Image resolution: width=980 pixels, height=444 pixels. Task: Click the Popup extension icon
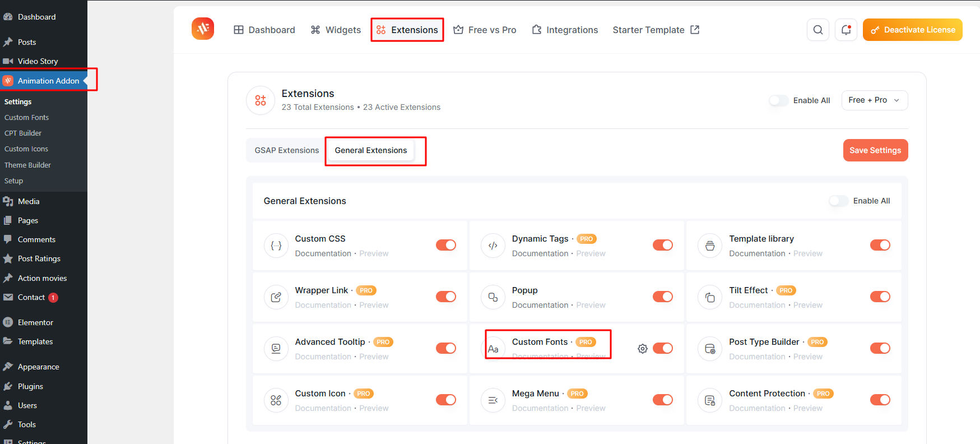[x=493, y=297]
